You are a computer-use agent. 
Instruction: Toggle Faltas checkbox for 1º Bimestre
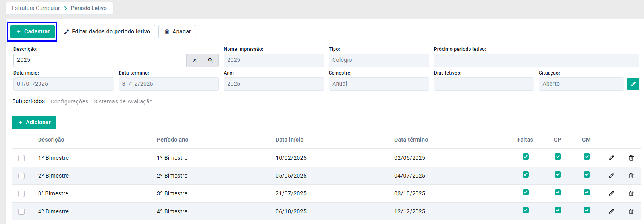(x=526, y=157)
